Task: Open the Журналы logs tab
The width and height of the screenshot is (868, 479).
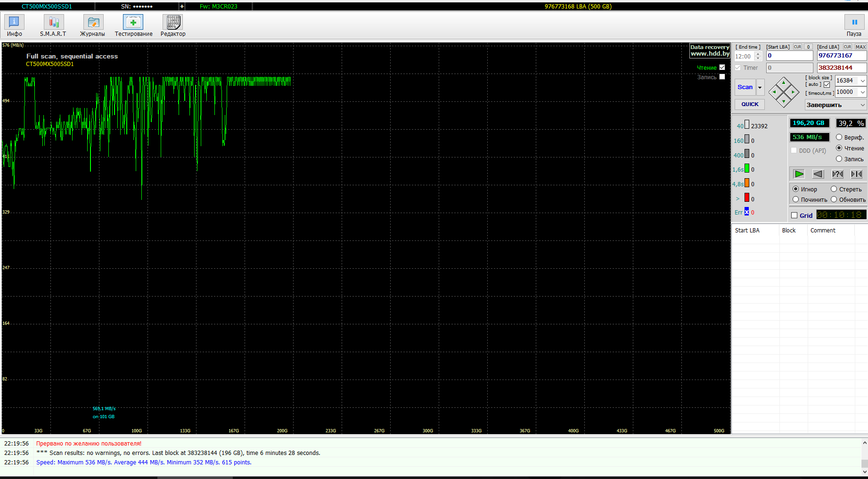Action: click(93, 25)
